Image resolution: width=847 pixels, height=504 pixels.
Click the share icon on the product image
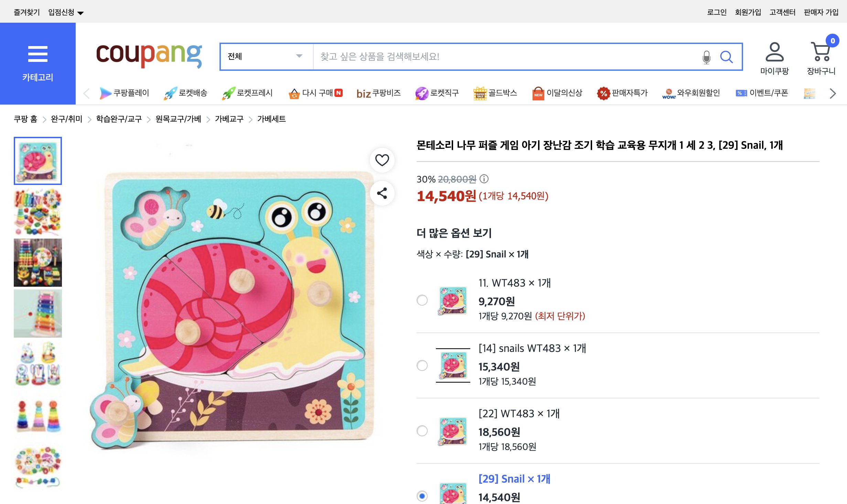coord(382,194)
